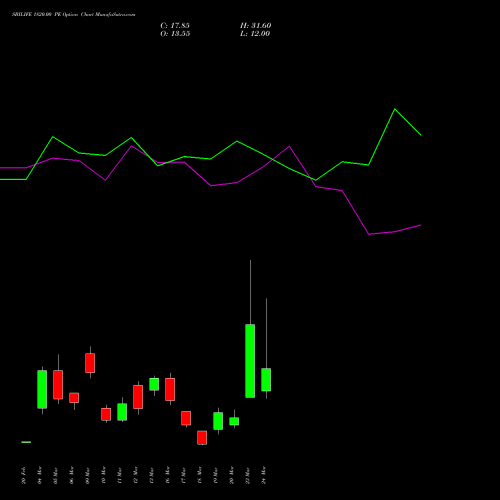The height and width of the screenshot is (500, 500).
Task: Select the open value O: 13.55
Action: click(175, 34)
